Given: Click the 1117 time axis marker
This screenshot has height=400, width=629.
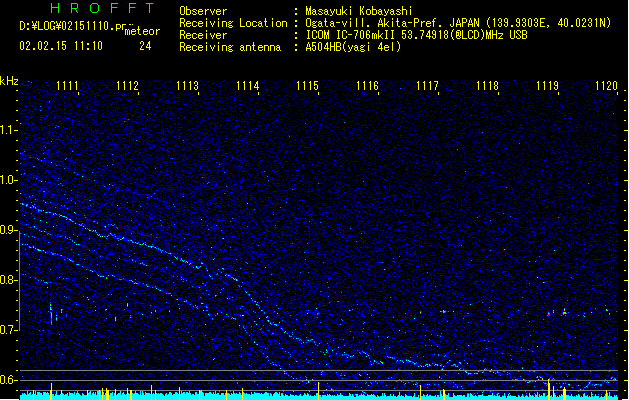Looking at the screenshot, I should click(x=428, y=86).
